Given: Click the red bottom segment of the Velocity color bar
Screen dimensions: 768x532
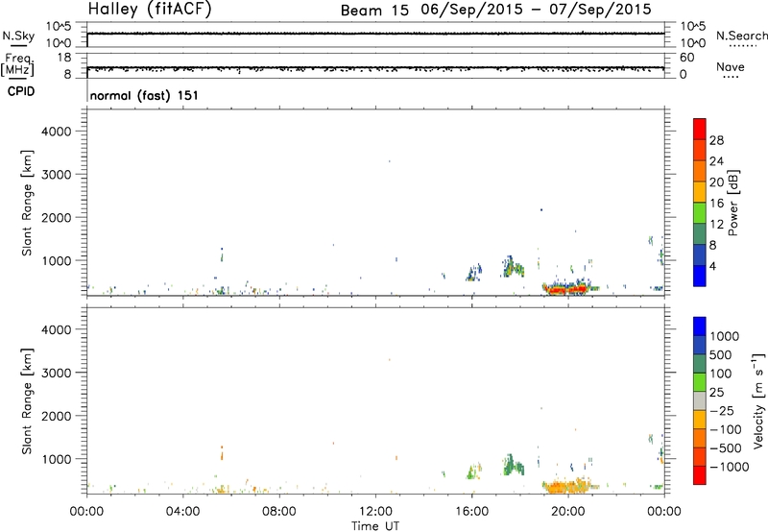Looking at the screenshot, I should click(x=700, y=475).
